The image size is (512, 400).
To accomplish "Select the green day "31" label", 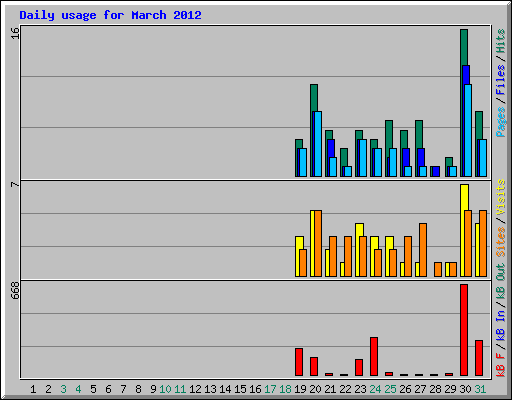I will click(480, 389).
